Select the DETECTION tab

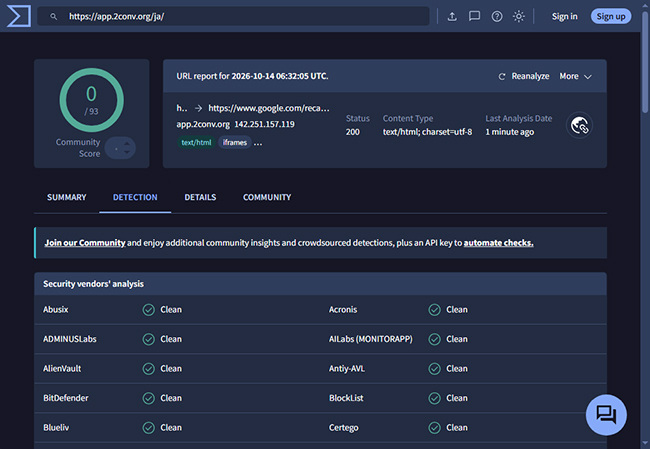click(135, 197)
